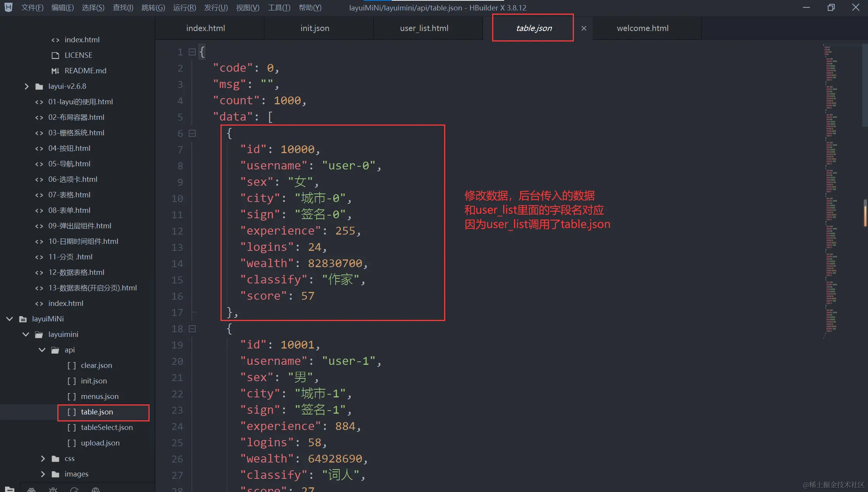The image size is (868, 492).
Task: Click the layui-v2.6.8 folder icon
Action: coord(39,86)
